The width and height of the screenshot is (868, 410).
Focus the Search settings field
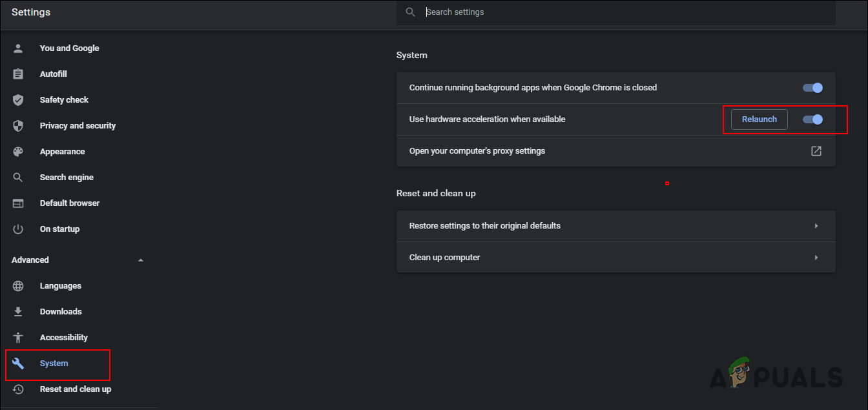614,12
